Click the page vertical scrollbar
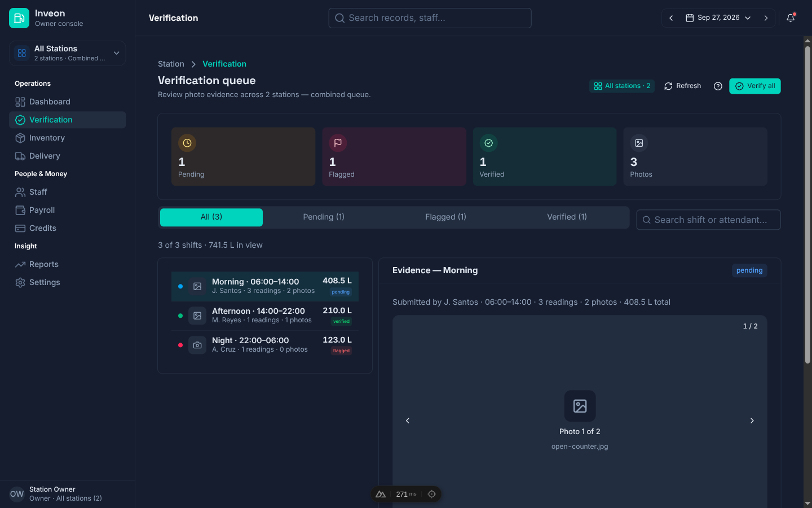The image size is (812, 508). pos(807,204)
